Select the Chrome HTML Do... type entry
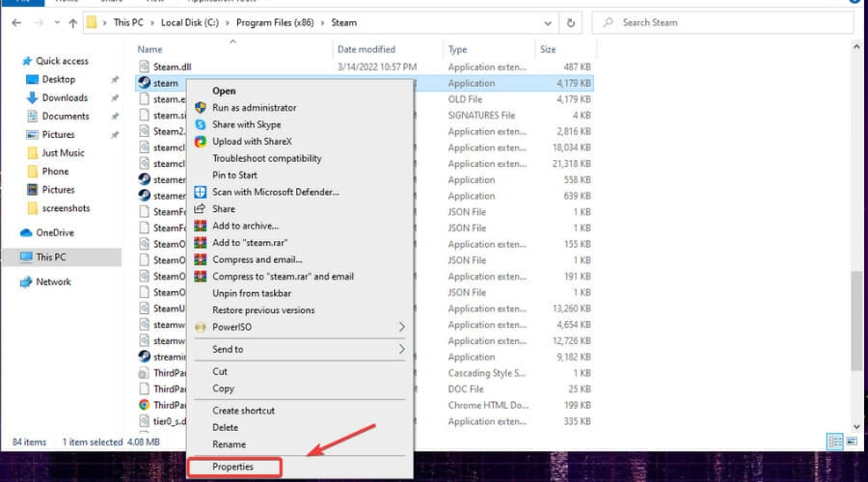The image size is (868, 482). point(488,405)
